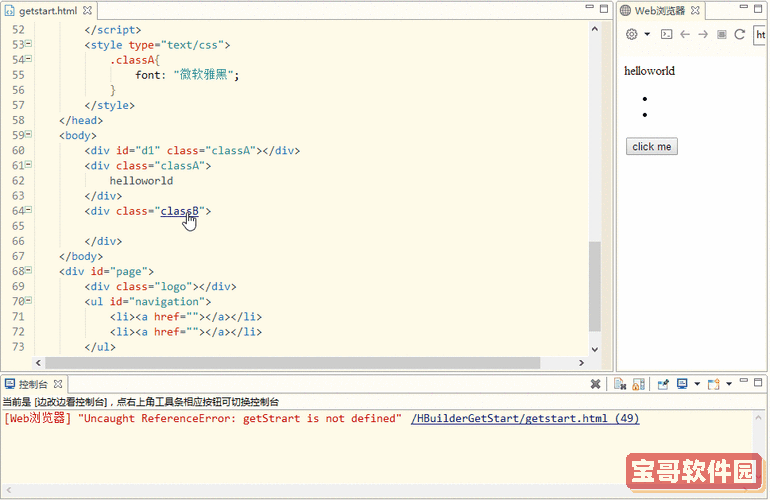Close the getstart.html editor tab
Viewport: 770px width, 500px height.
point(87,10)
